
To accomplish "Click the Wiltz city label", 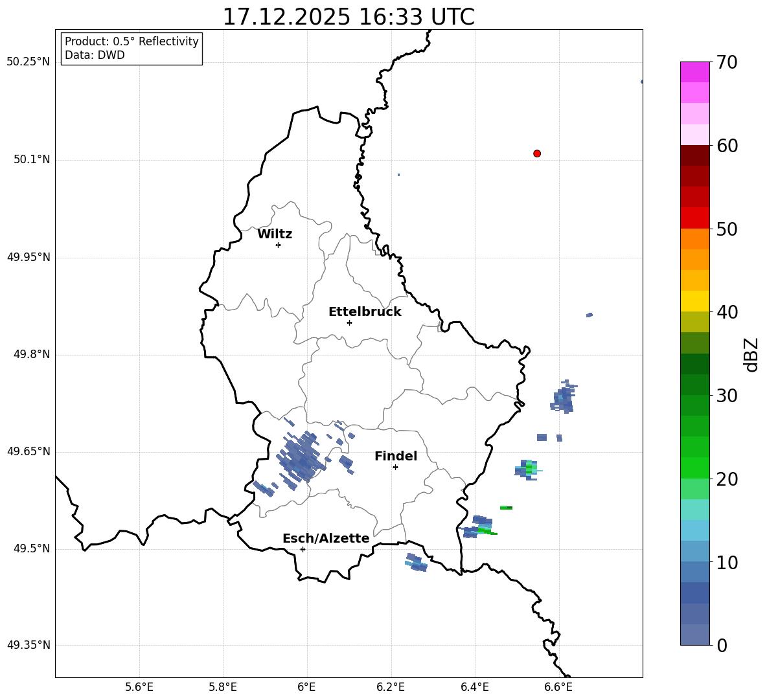I will [275, 234].
